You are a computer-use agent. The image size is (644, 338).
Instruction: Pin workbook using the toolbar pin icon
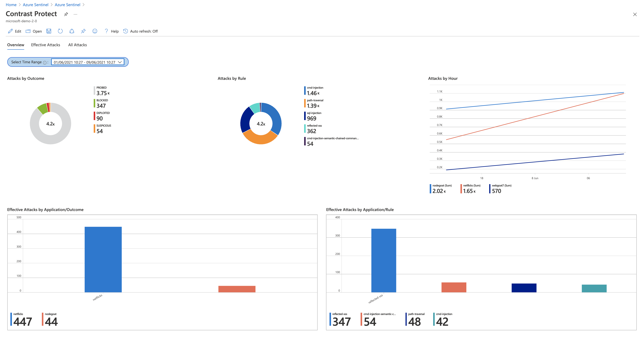83,31
